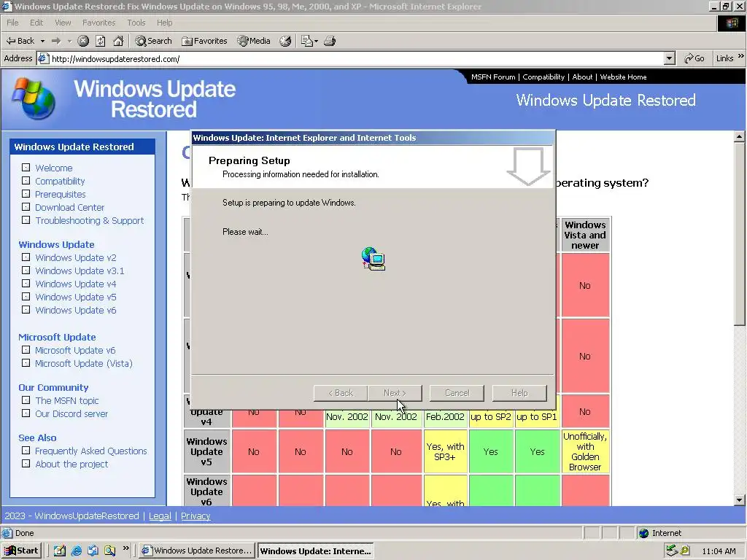Click the page scrollbar down arrow
The height and width of the screenshot is (560, 747).
[x=740, y=500]
